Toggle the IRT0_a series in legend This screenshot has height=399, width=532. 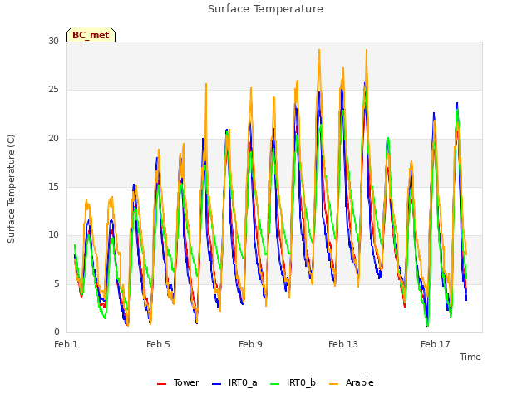(243, 382)
